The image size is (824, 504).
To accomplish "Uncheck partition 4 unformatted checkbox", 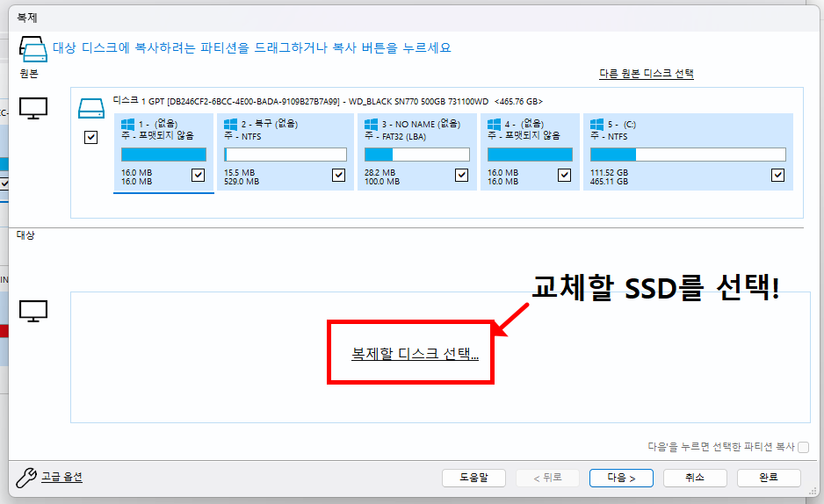I will [564, 175].
